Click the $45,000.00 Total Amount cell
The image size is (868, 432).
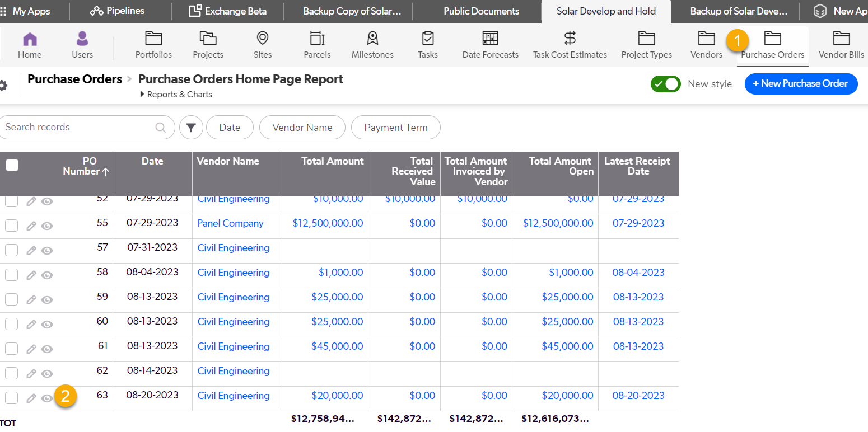337,346
